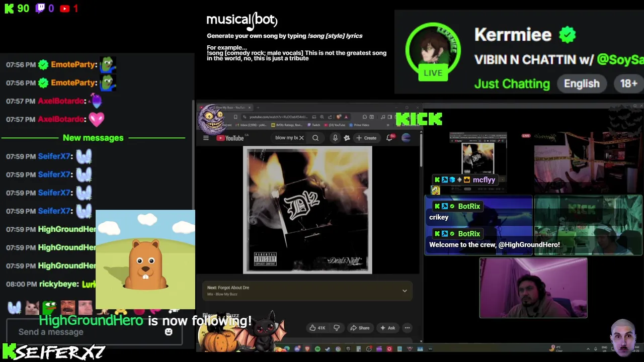Screen dimensions: 644x362
Task: Close the Blow My Buzz browser tab
Action: tap(250, 108)
